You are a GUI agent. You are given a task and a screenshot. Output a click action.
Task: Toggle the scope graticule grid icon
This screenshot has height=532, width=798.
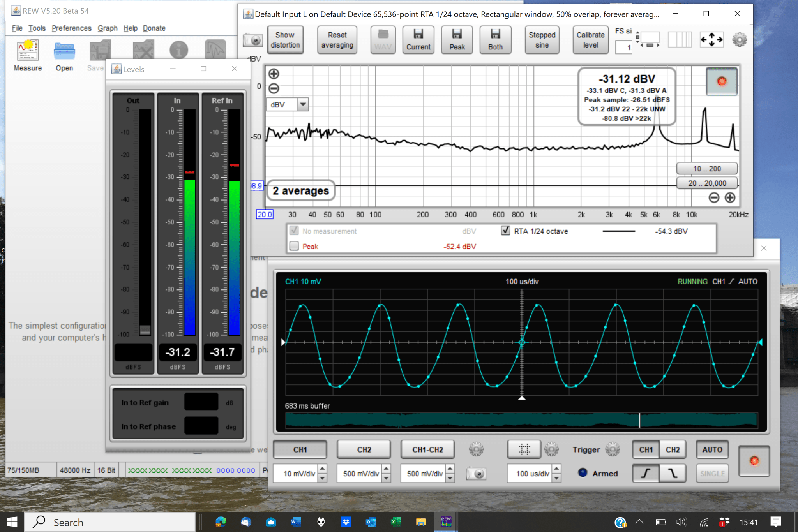point(524,449)
